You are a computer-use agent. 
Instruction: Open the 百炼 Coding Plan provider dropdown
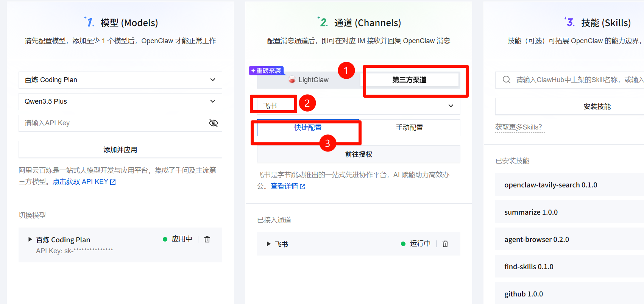(120, 80)
